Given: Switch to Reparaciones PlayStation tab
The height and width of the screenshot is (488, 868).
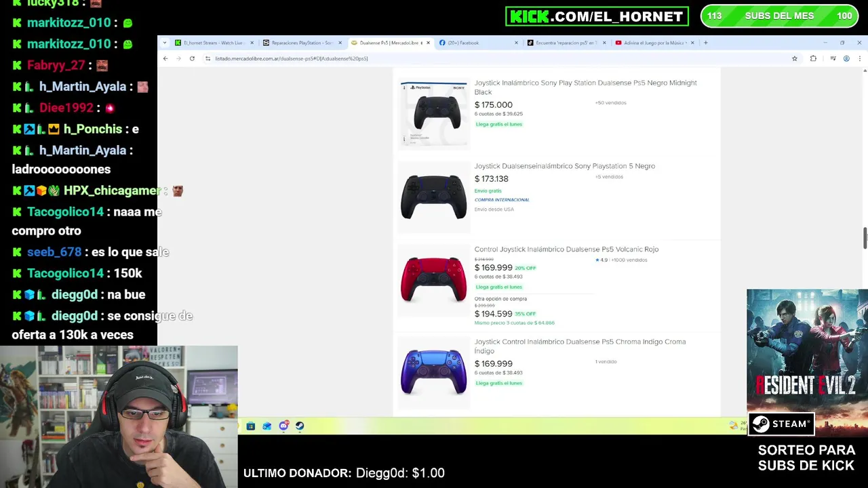Looking at the screenshot, I should (302, 43).
